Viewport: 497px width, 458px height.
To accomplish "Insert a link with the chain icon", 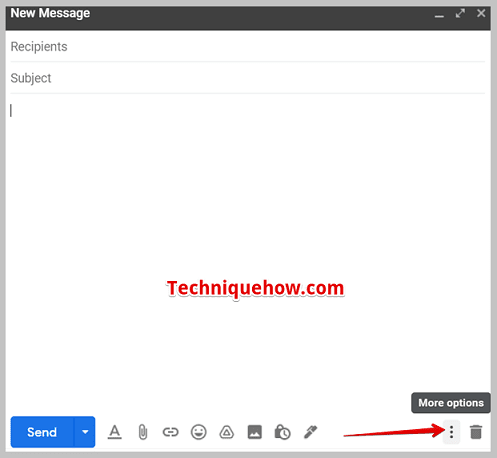I will pyautogui.click(x=170, y=432).
